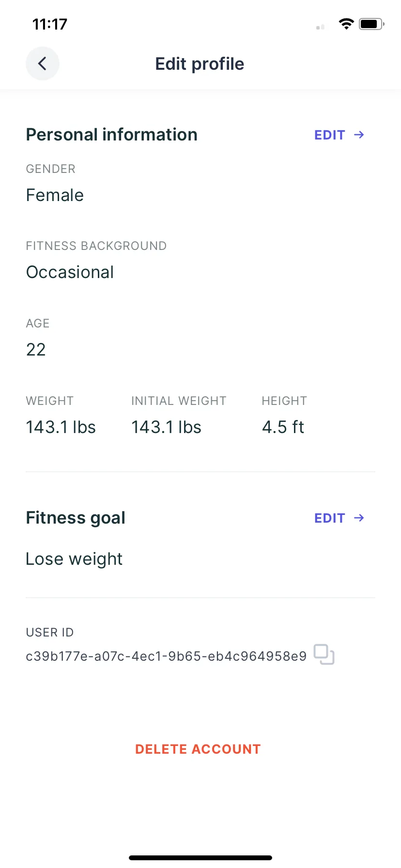Image resolution: width=401 pixels, height=868 pixels.
Task: Tap the Female gender value
Action: [x=55, y=195]
